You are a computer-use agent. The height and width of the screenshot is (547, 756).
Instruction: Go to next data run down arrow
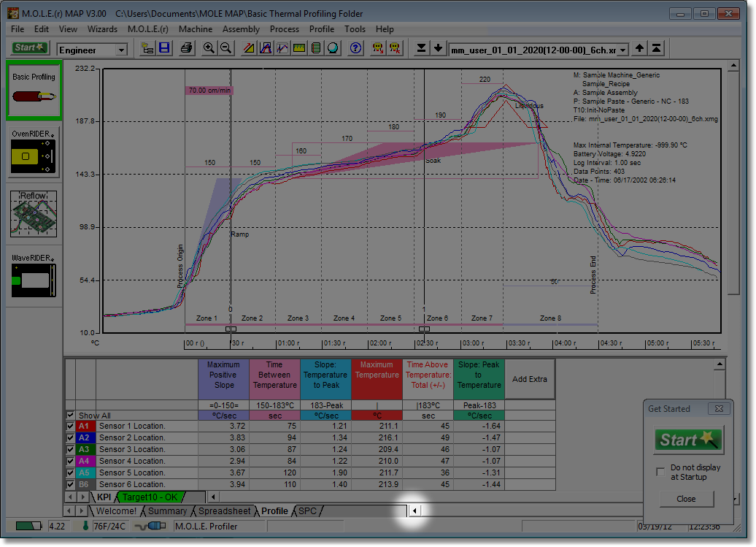(439, 48)
